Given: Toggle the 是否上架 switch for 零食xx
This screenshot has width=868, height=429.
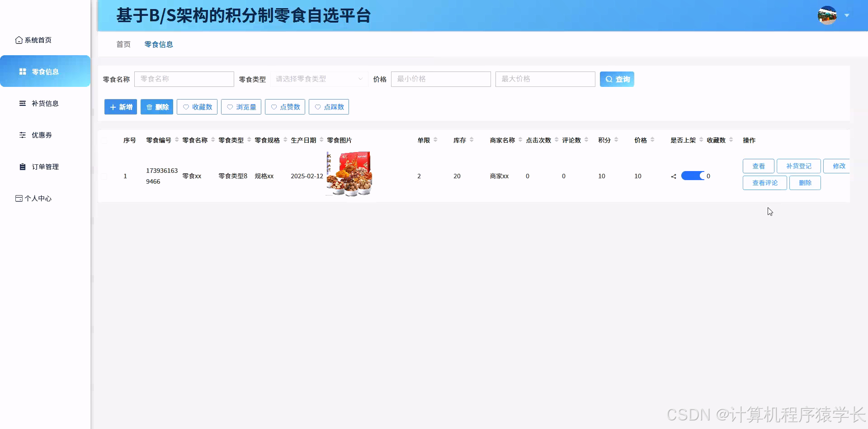Looking at the screenshot, I should (x=693, y=176).
